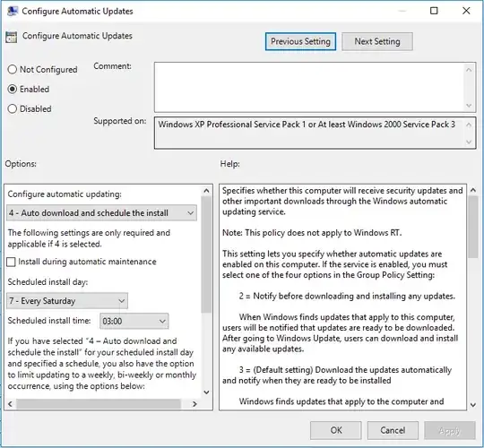Go to Previous Setting

[x=300, y=41]
